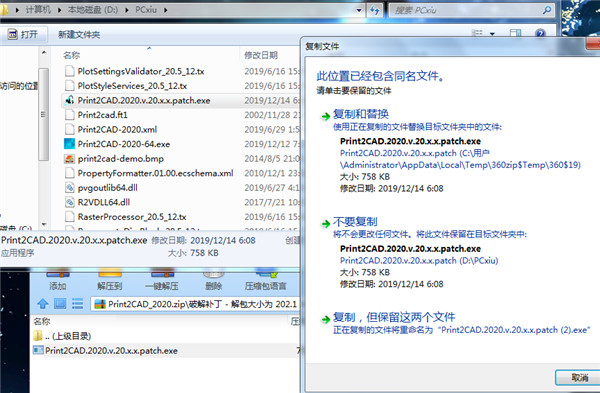Click the pvgoutlib64.dll file icon
The image size is (600, 393).
tap(70, 188)
